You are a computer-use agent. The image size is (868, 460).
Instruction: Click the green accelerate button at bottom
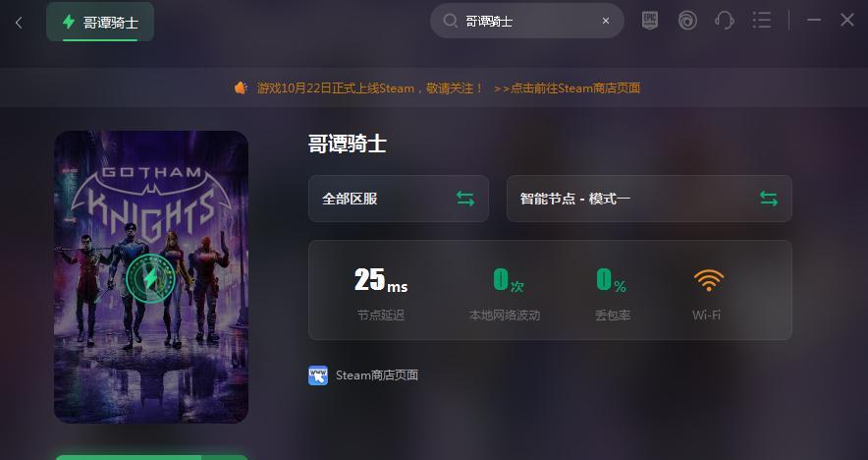click(x=151, y=457)
